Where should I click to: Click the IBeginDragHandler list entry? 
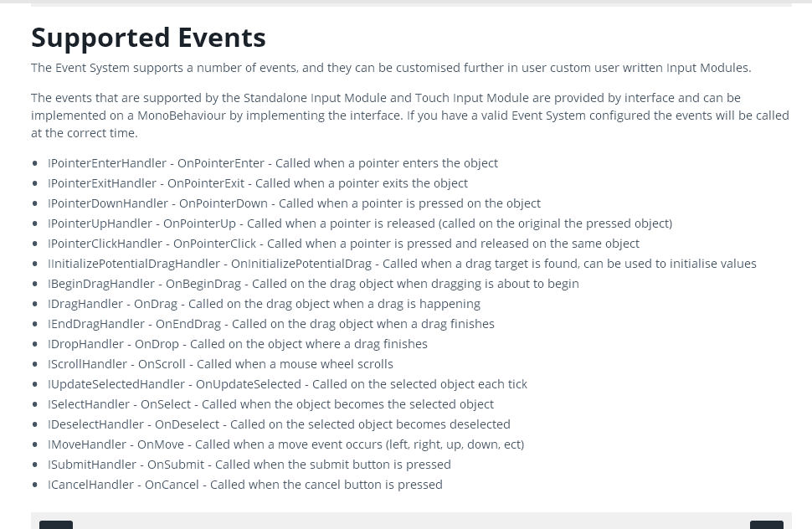[313, 284]
